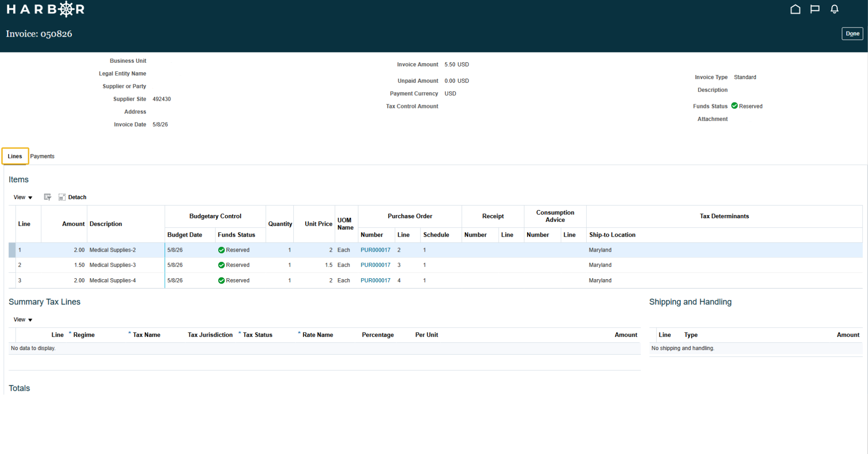The image size is (868, 454).
Task: Select row marker for line 1
Action: click(x=12, y=250)
